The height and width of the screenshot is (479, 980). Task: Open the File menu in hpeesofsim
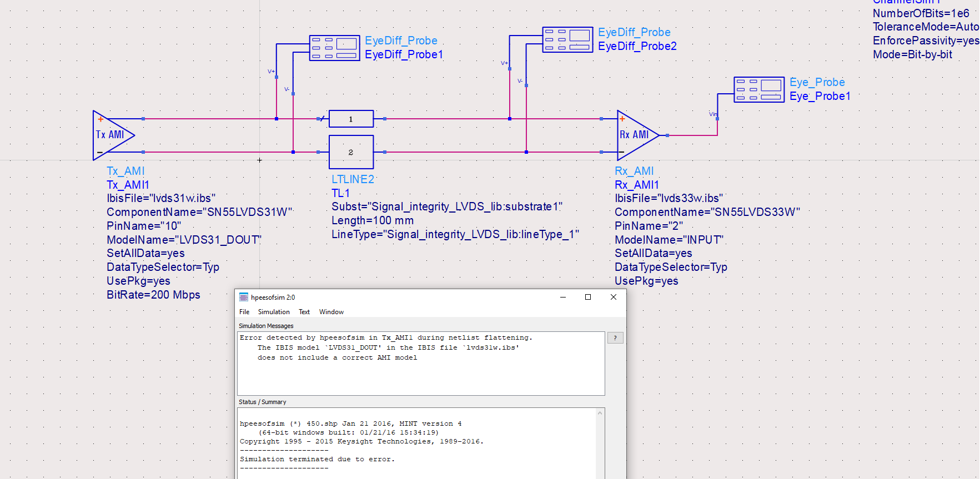[244, 312]
